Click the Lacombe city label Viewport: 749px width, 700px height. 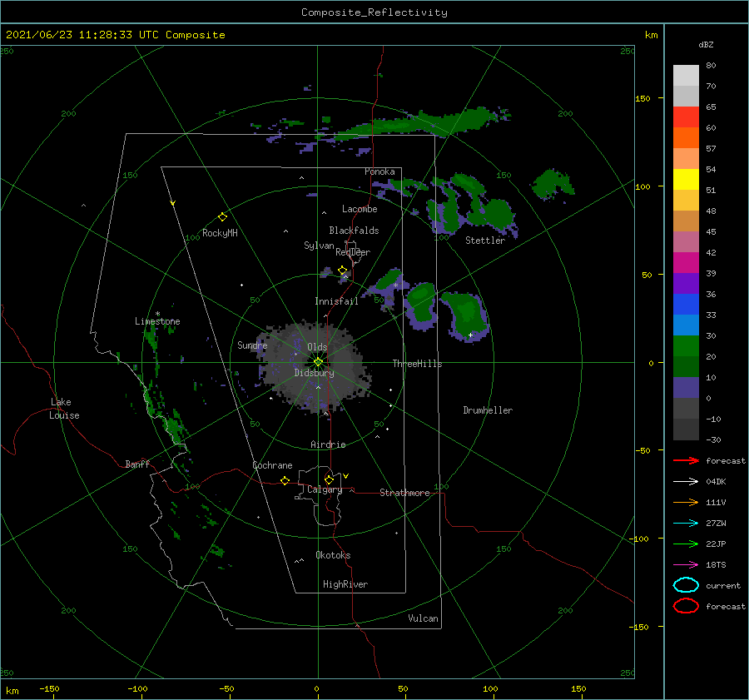point(360,209)
